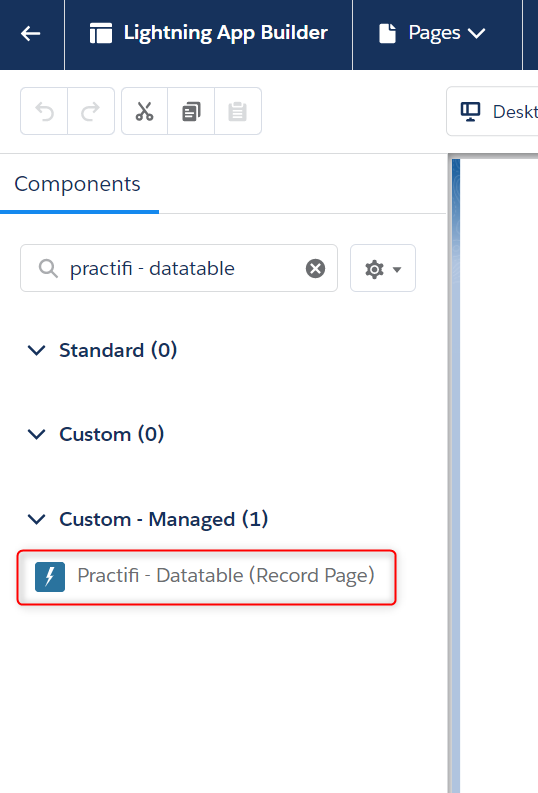
Task: Collapse the Custom - Managed (1) section
Action: pyautogui.click(x=36, y=519)
